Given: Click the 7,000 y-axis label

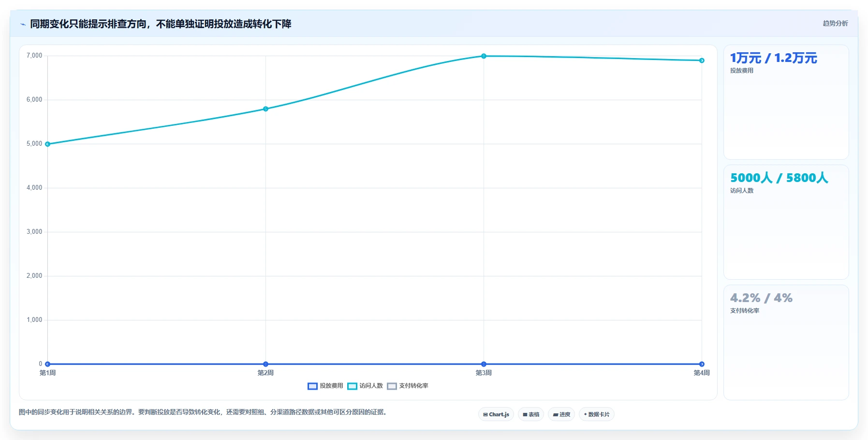Looking at the screenshot, I should click(x=34, y=56).
